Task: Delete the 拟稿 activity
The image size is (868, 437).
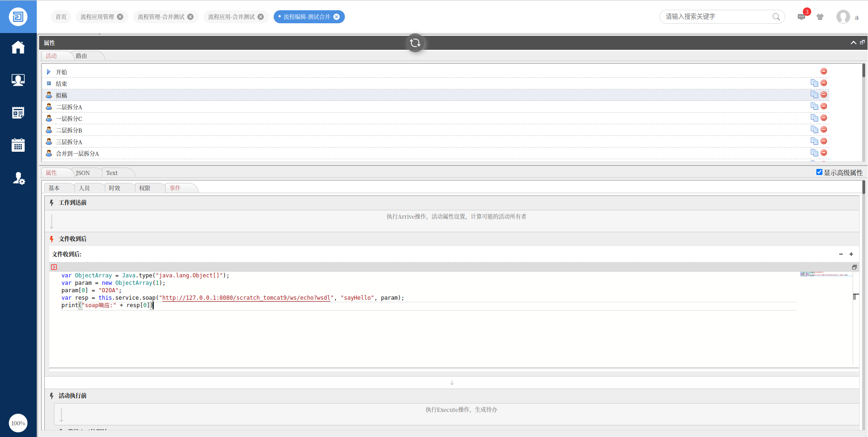Action: [x=824, y=94]
